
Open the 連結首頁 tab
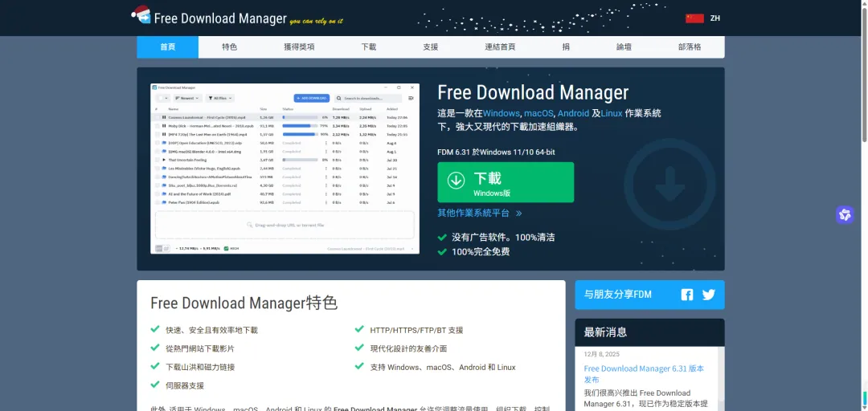point(501,47)
